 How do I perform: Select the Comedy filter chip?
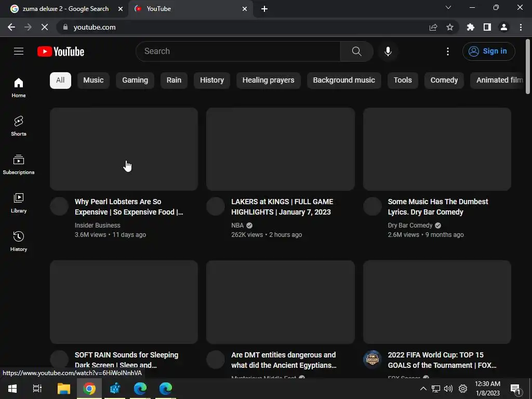tap(444, 81)
